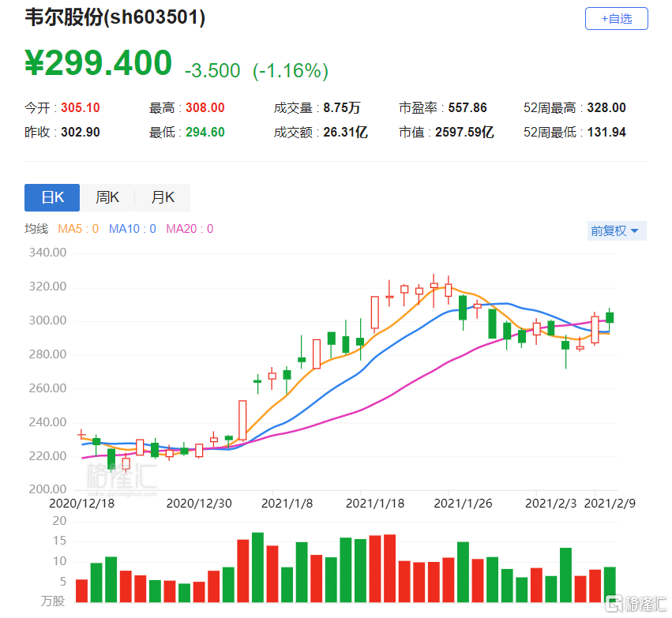Click the 市值 market cap value 2597.59亿
Screen dimensions: 672x618
[x=464, y=132]
